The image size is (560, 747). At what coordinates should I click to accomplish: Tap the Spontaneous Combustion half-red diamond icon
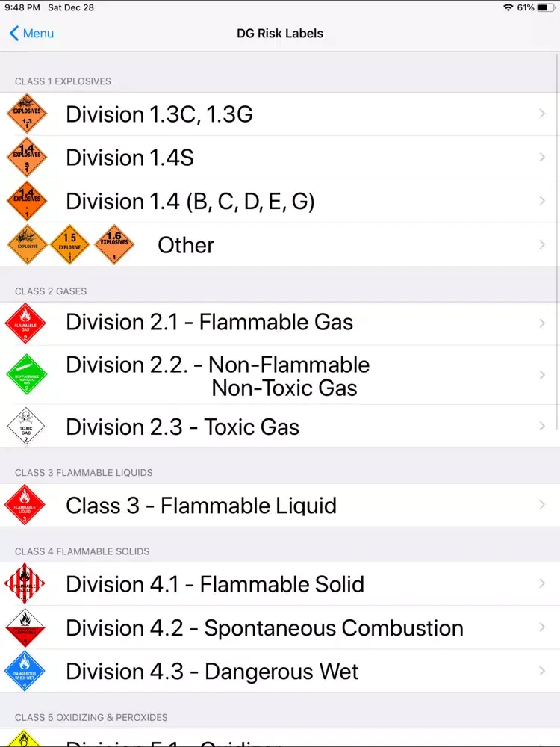tap(25, 627)
